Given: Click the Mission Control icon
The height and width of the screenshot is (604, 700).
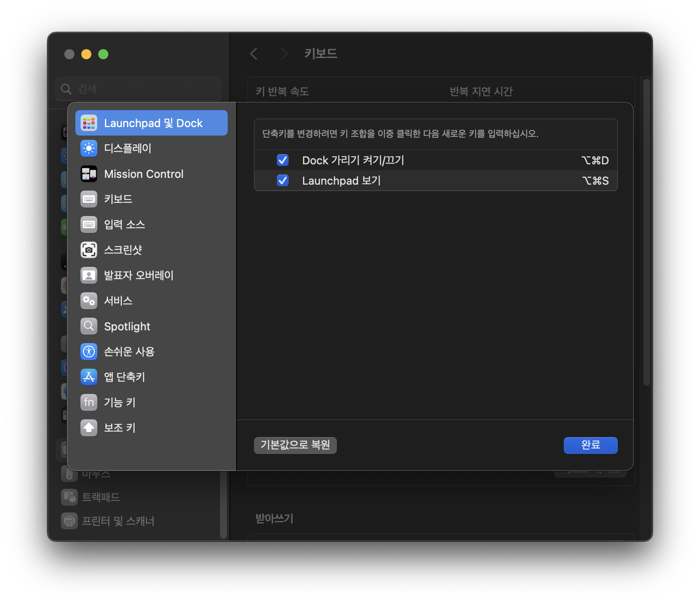Looking at the screenshot, I should [x=89, y=174].
